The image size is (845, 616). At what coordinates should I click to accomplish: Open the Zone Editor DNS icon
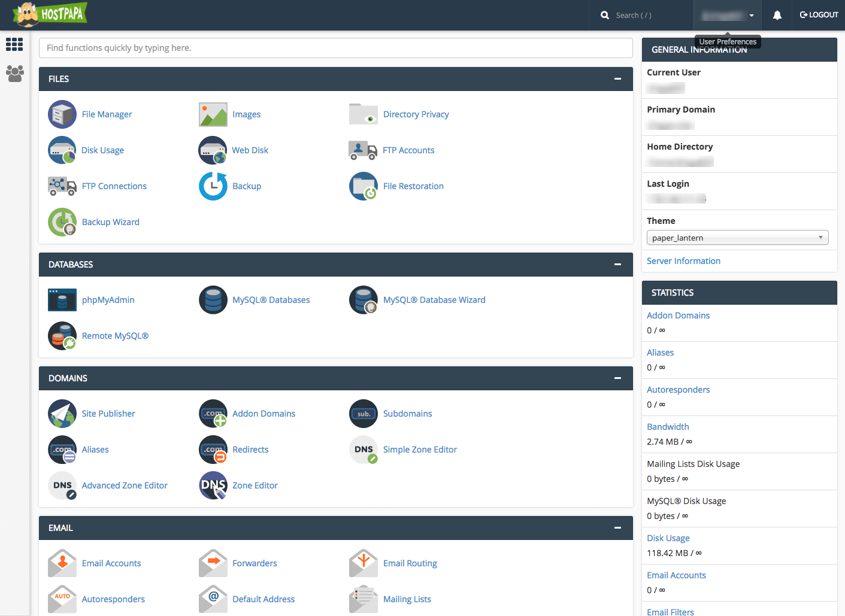pos(213,485)
